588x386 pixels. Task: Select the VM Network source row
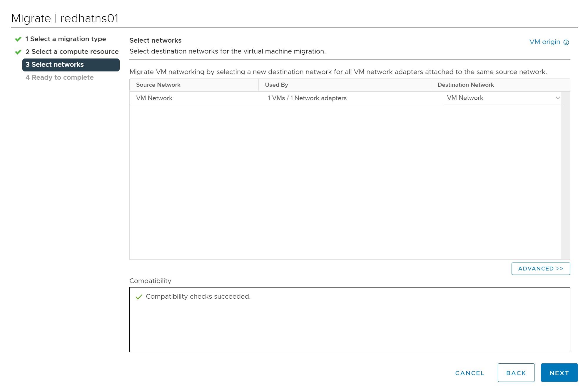[154, 98]
